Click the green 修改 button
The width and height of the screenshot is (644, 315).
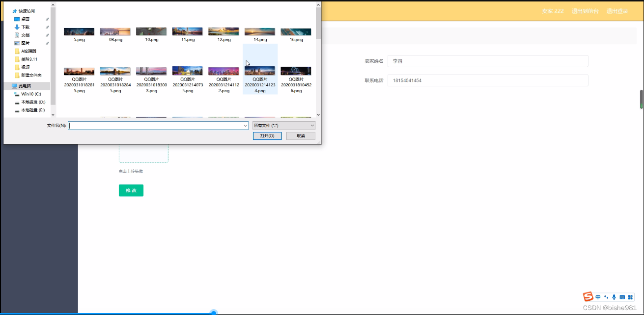tap(131, 190)
